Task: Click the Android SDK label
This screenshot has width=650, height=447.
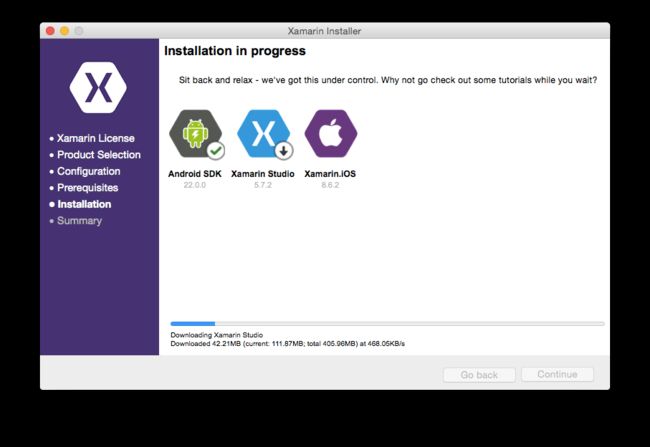Action: coord(195,174)
